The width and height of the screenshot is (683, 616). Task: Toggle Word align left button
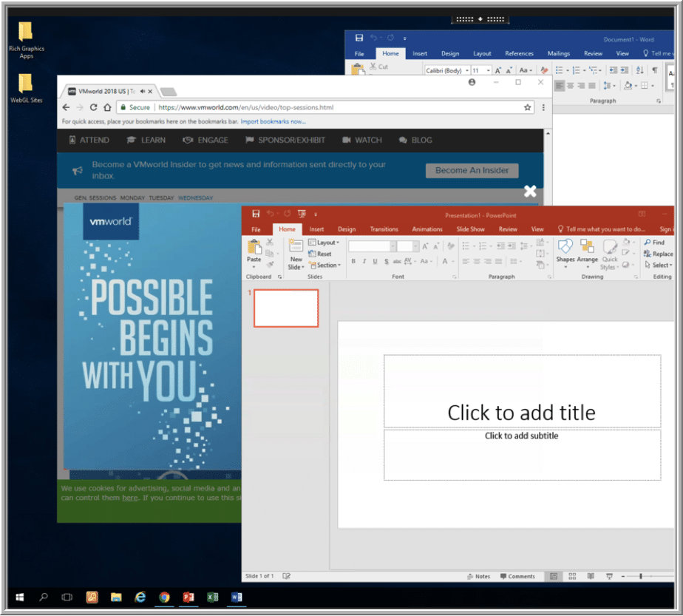560,85
